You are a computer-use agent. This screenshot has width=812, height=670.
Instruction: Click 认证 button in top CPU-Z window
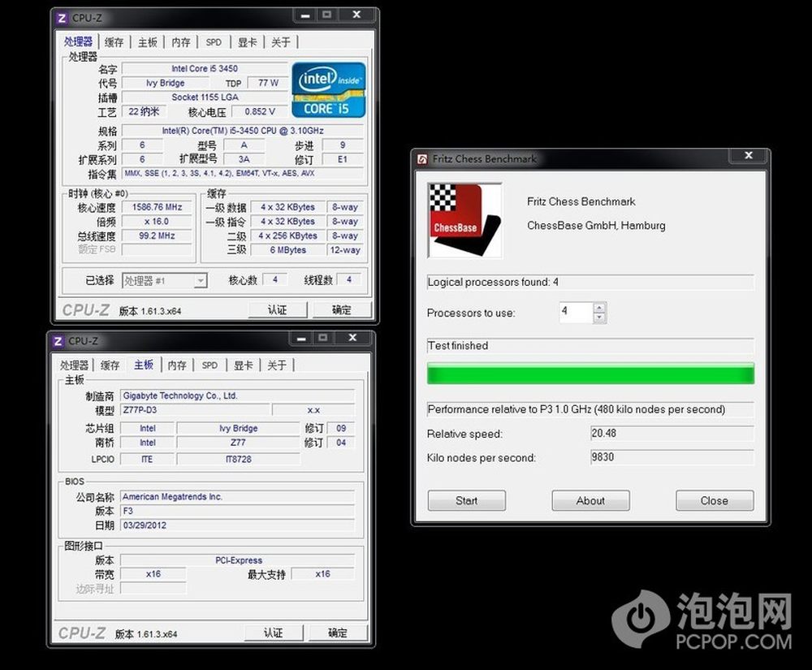point(278,310)
